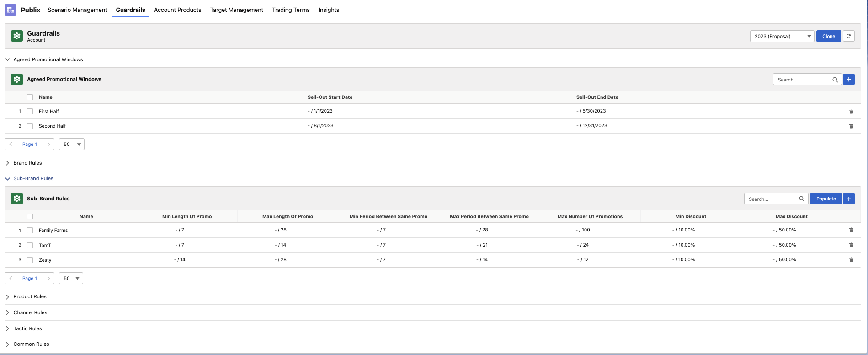
Task: Click the Sub-Brand Rules gear icon
Action: click(x=17, y=199)
